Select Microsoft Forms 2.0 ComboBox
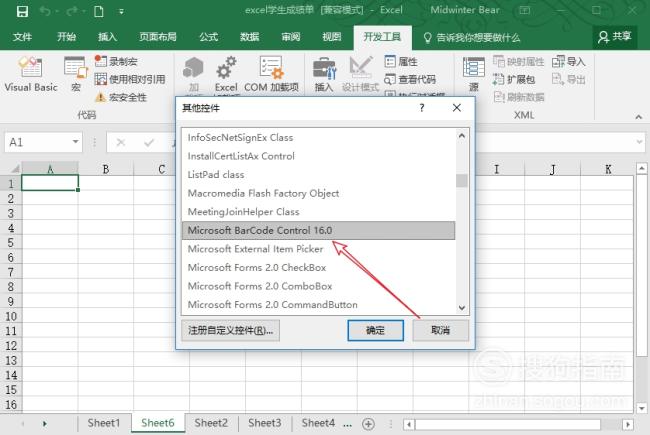 tap(318, 286)
